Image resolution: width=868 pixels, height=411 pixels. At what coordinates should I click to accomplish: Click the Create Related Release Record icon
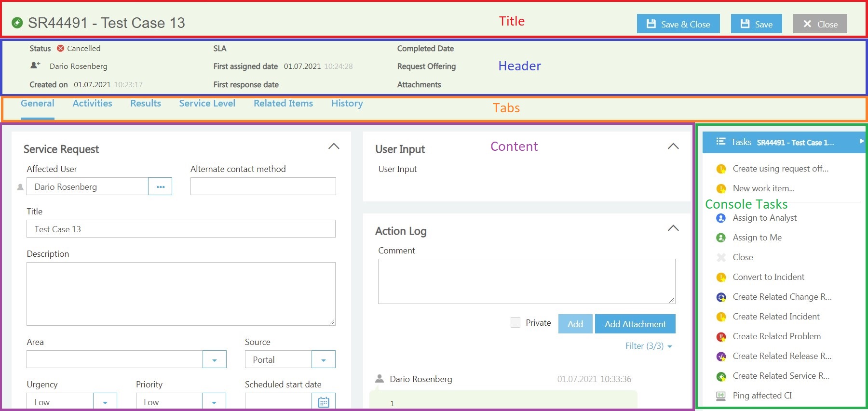[721, 357]
